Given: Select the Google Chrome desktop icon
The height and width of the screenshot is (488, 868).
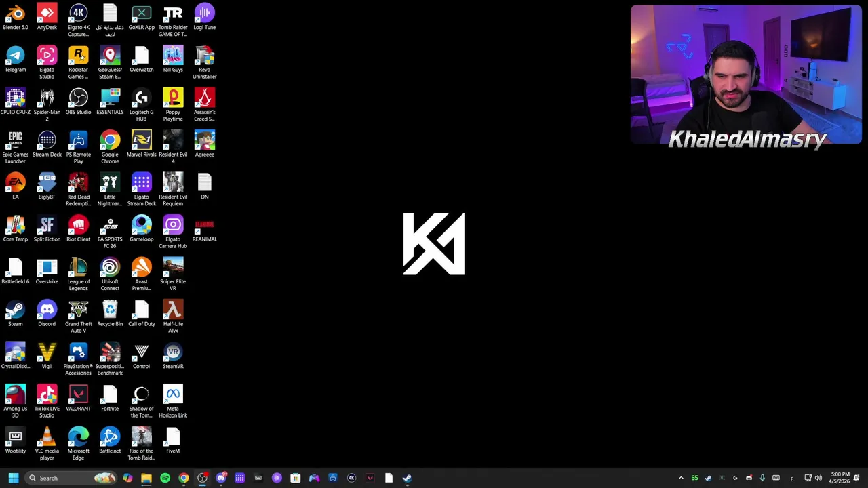Looking at the screenshot, I should (x=110, y=147).
